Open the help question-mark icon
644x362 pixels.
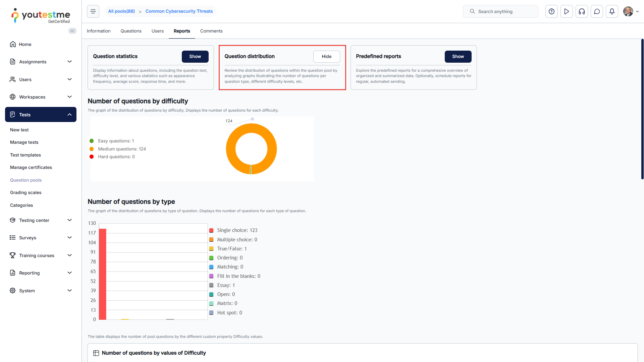tap(551, 11)
